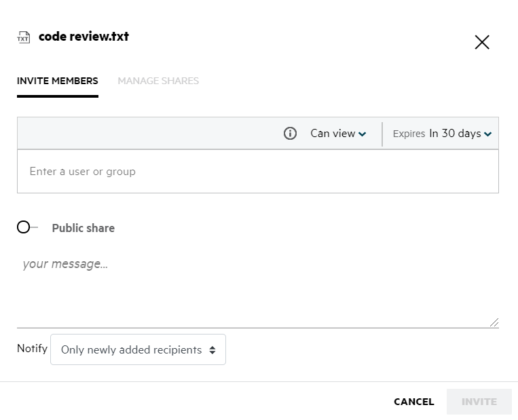Click the code review.txt file name

click(x=84, y=37)
